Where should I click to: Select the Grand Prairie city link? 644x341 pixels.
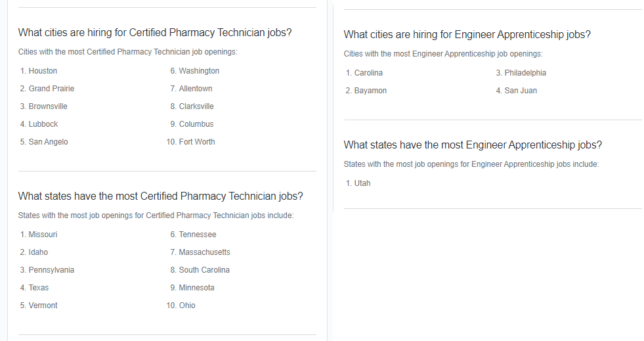(51, 88)
